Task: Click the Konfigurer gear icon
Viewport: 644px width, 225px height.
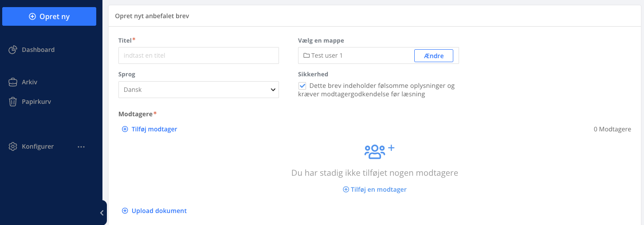Action: point(13,146)
